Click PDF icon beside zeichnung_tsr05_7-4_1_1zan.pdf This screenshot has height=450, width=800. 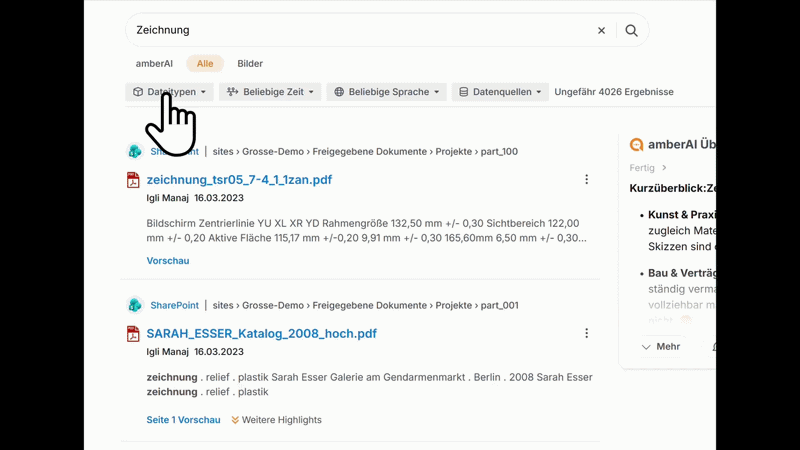tap(133, 180)
